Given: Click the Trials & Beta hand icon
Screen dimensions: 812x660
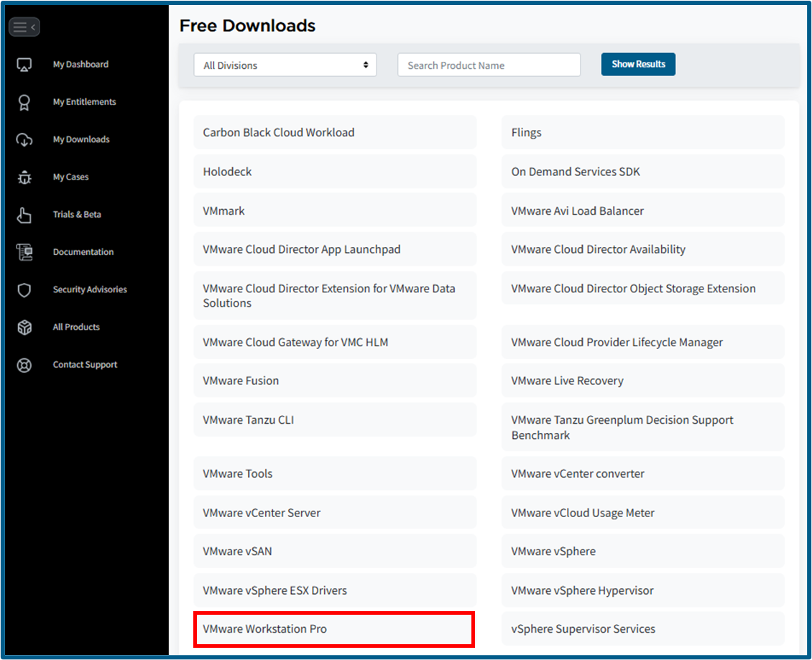Looking at the screenshot, I should (24, 215).
